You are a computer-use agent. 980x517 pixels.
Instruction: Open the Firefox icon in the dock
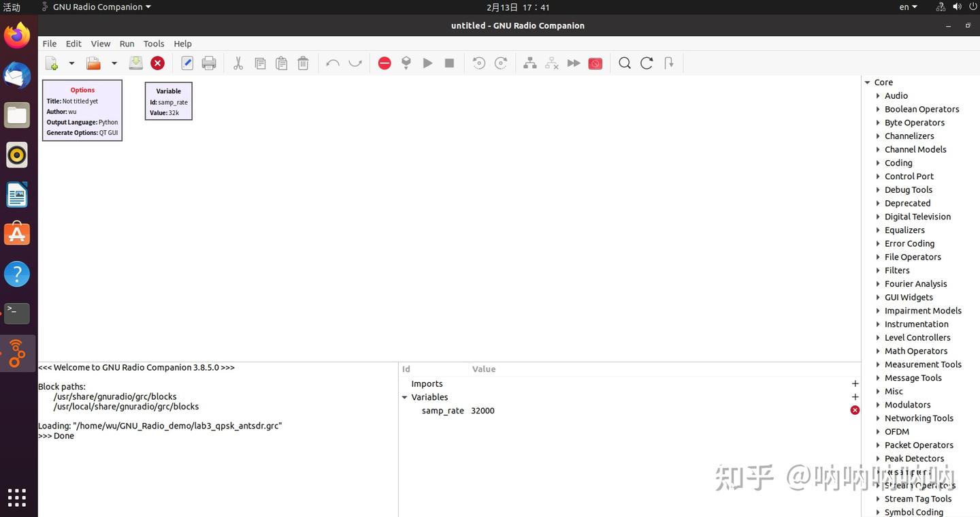(16, 35)
